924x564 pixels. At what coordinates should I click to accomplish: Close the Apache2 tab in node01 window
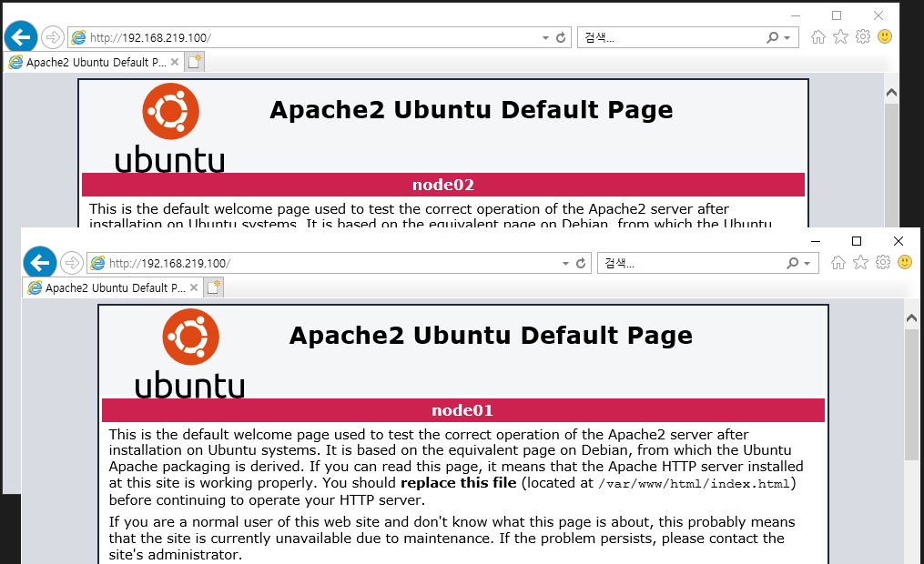(x=194, y=287)
